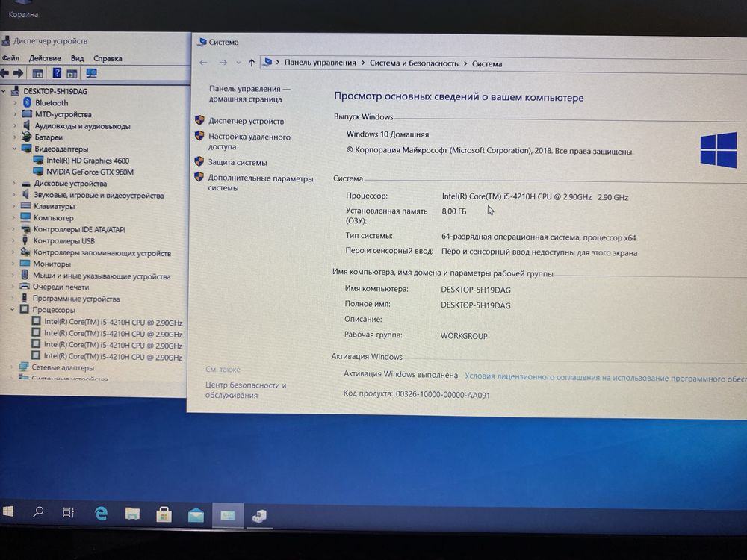Open Файл menu in Device Manager
This screenshot has height=560, width=747.
tap(10, 58)
